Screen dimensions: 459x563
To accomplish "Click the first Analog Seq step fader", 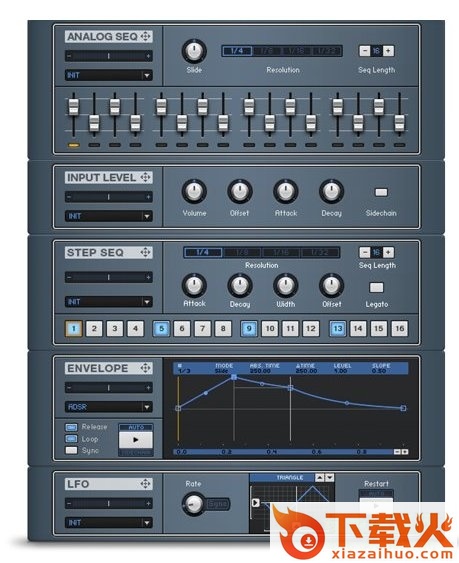I will point(73,107).
